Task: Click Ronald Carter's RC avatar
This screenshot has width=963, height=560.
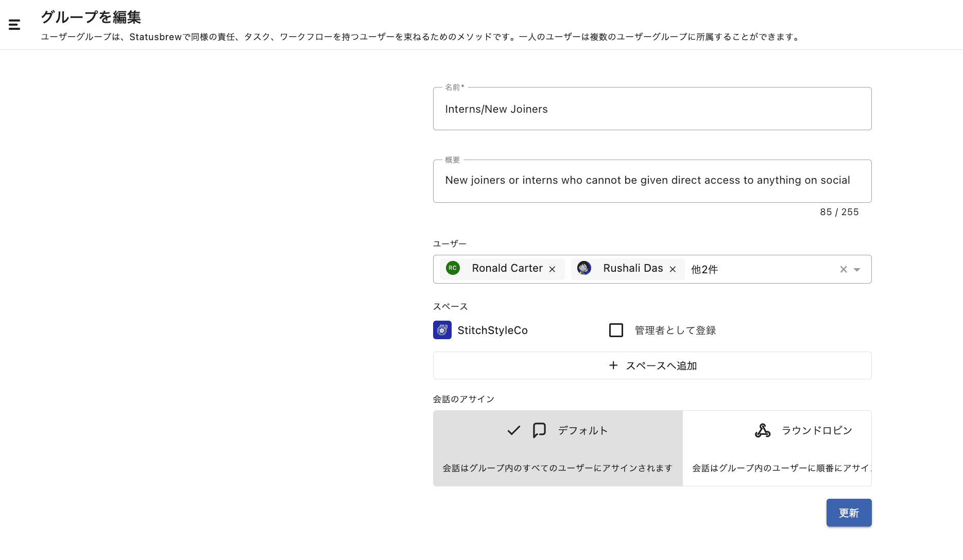Action: [453, 268]
